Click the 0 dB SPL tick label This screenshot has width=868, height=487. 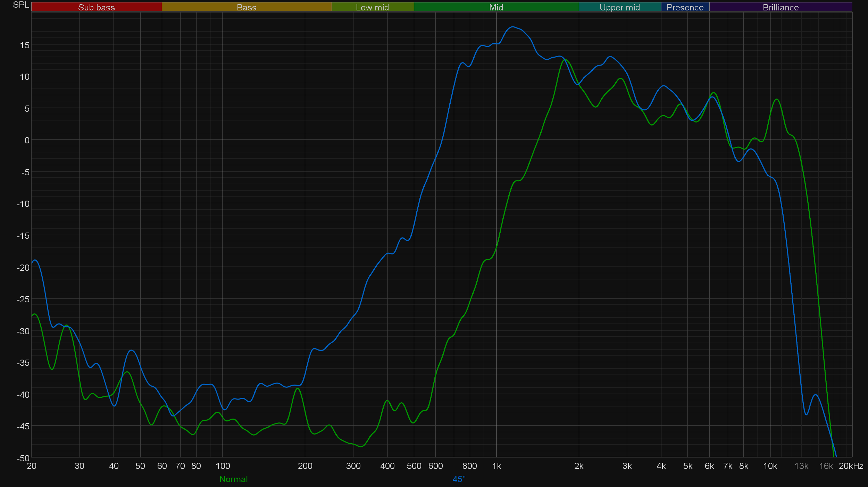pos(27,140)
